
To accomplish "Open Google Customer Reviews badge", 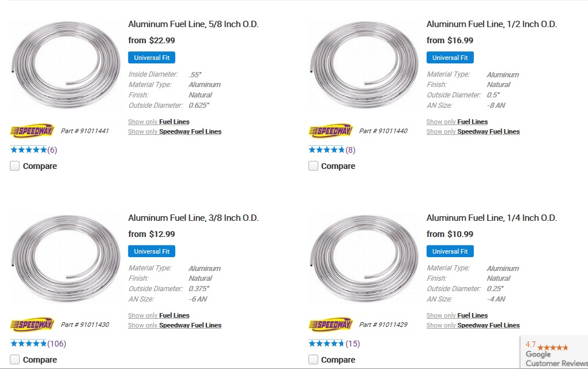I will (554, 352).
